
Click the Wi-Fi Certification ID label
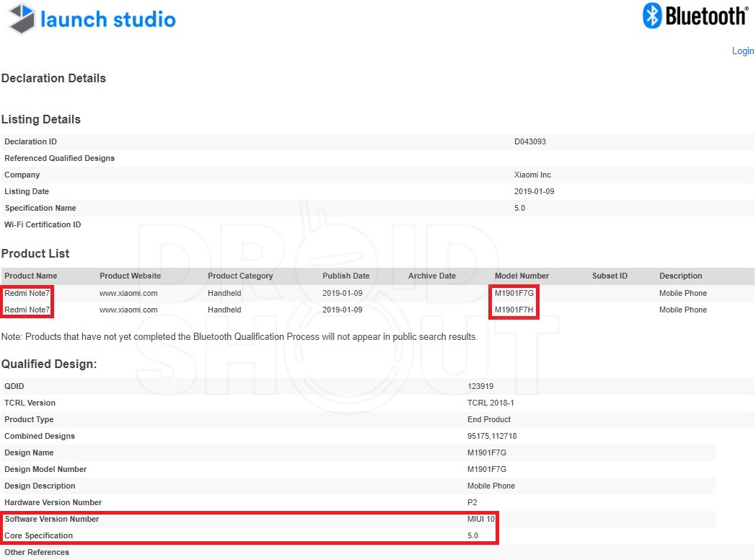[x=43, y=224]
